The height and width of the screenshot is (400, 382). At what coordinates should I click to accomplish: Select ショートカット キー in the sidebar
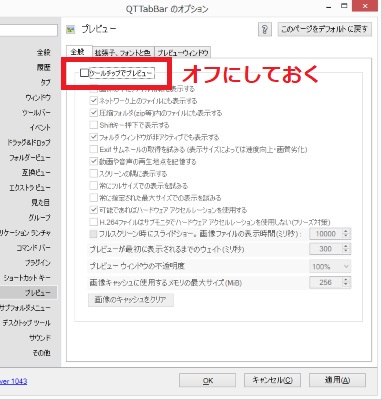(x=27, y=278)
